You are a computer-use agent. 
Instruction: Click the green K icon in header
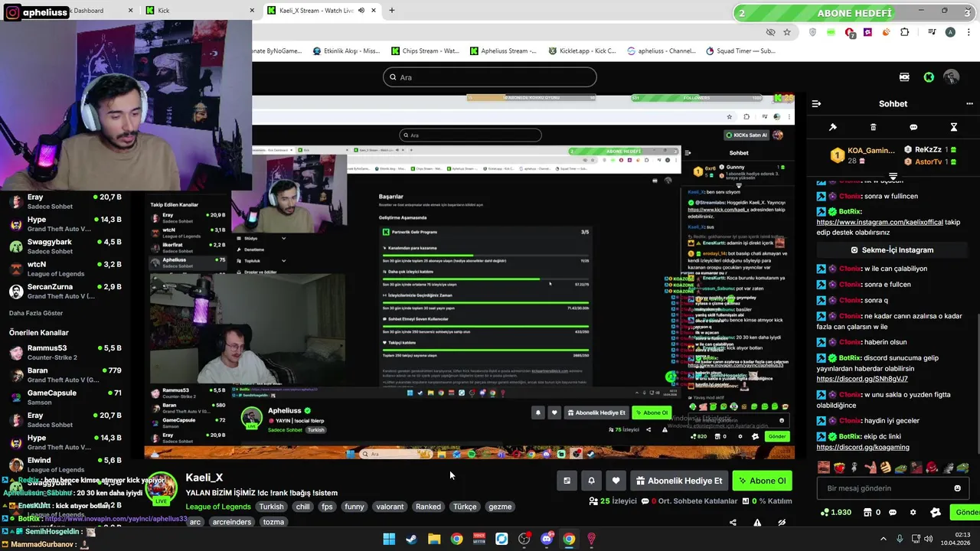coord(929,77)
